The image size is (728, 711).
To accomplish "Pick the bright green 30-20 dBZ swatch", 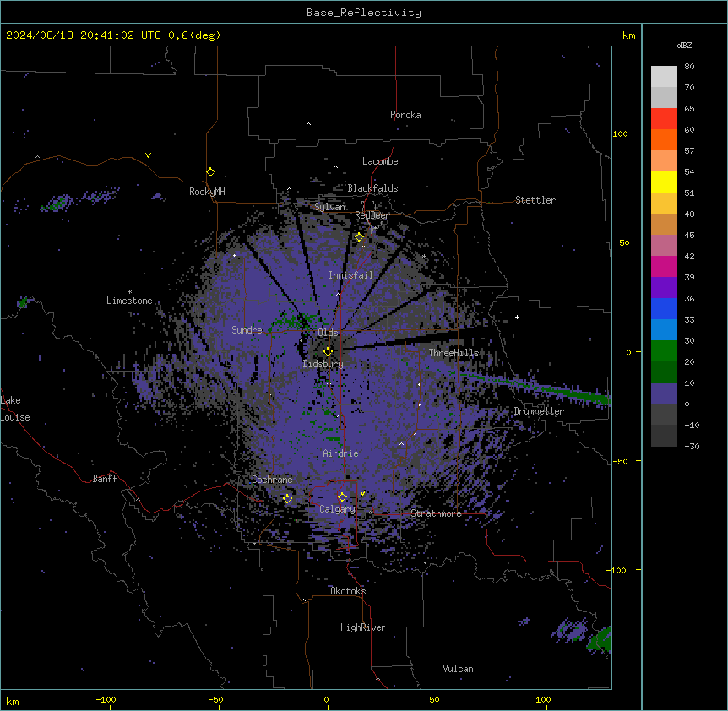I will click(664, 351).
